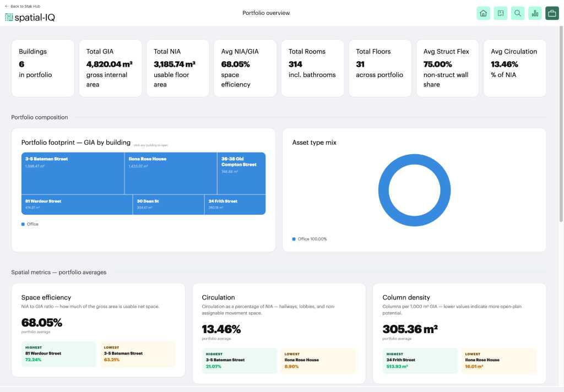Open lowest circulation Ilona Rose House card
Viewport: 564px width, 392px height.
tap(318, 361)
